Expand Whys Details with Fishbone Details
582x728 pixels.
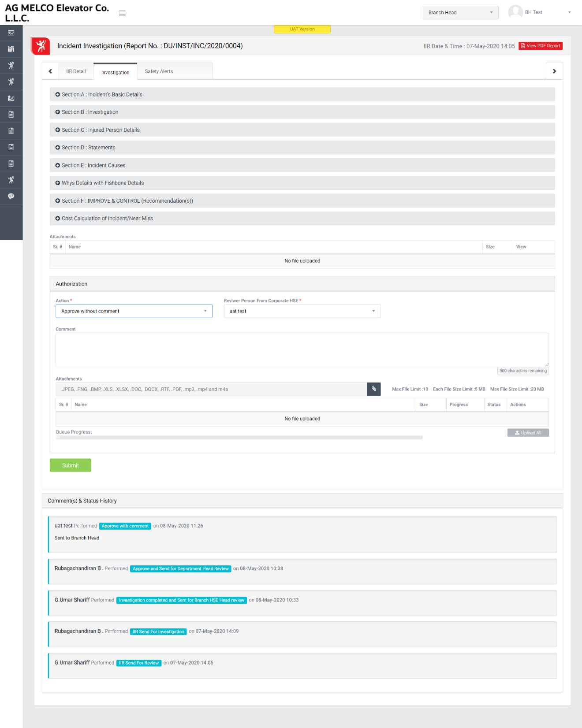[x=302, y=183]
